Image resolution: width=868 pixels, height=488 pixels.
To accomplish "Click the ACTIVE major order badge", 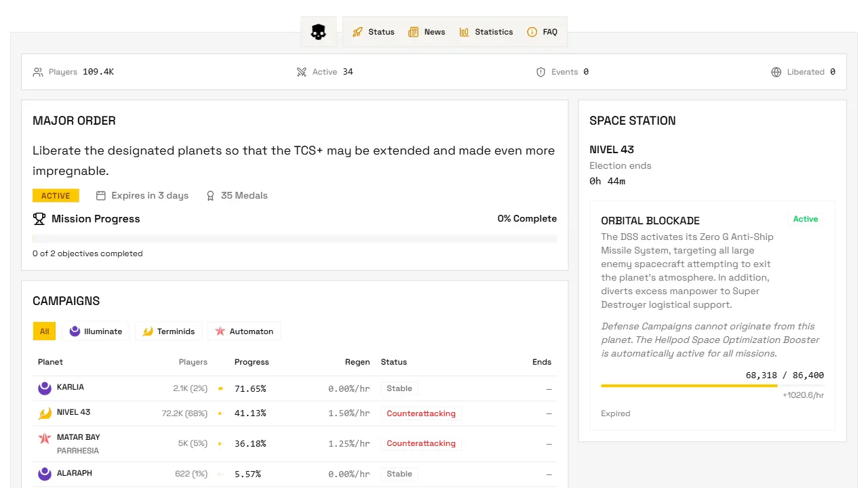I will coord(56,196).
